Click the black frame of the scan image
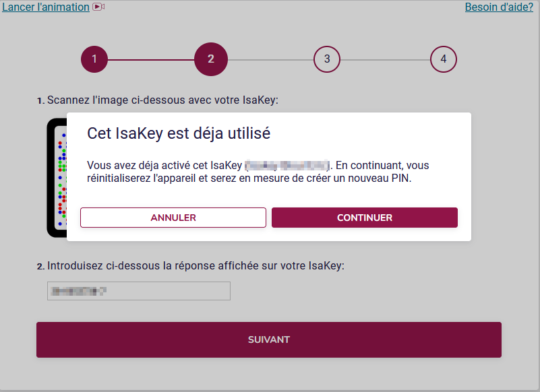Screen dimensions: 540x392 coord(51,178)
